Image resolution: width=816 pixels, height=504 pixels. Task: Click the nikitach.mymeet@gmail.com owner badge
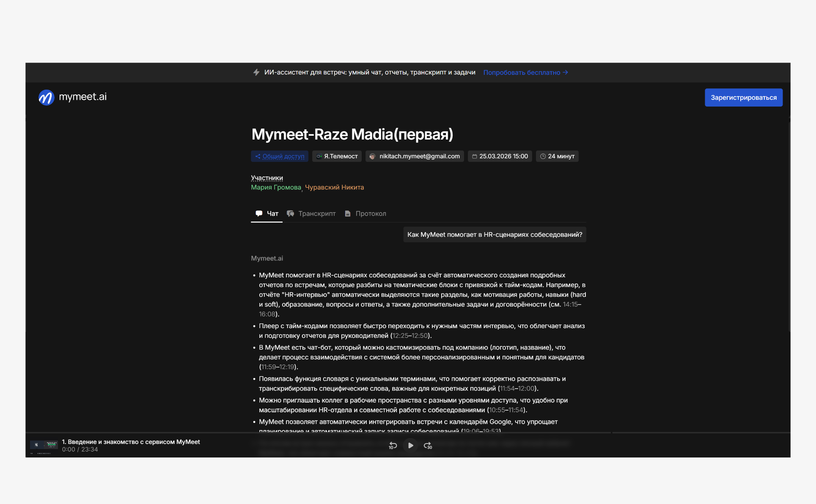tap(415, 156)
